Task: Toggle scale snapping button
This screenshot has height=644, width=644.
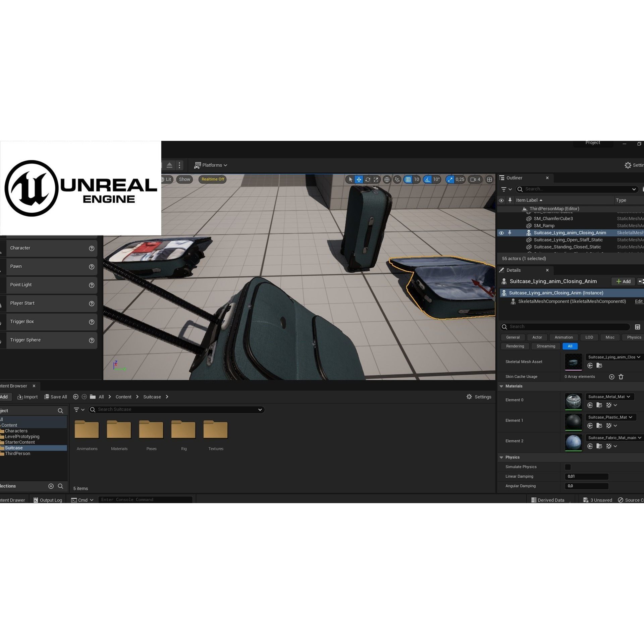Action: point(450,179)
